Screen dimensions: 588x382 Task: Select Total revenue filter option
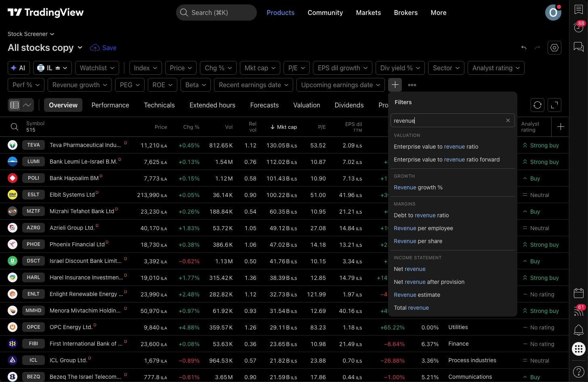[453, 308]
